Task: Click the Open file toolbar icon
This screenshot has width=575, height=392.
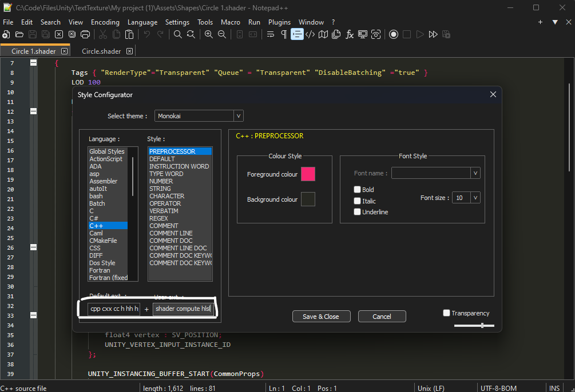Action: (x=19, y=34)
